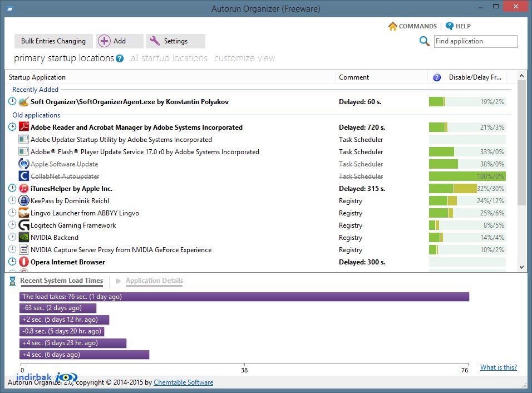Viewport: 532px width, 393px height.
Task: Click the Bulk Entries Changing button
Action: 53,41
